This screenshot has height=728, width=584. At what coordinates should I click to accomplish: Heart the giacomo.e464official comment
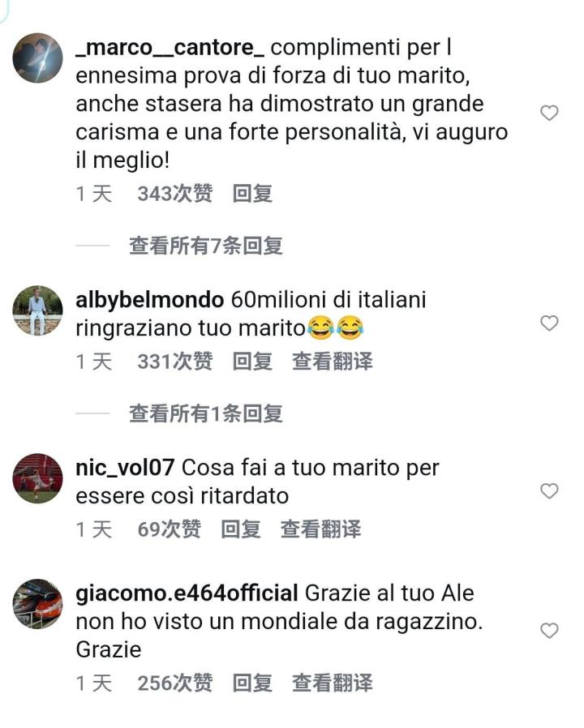click(x=549, y=631)
